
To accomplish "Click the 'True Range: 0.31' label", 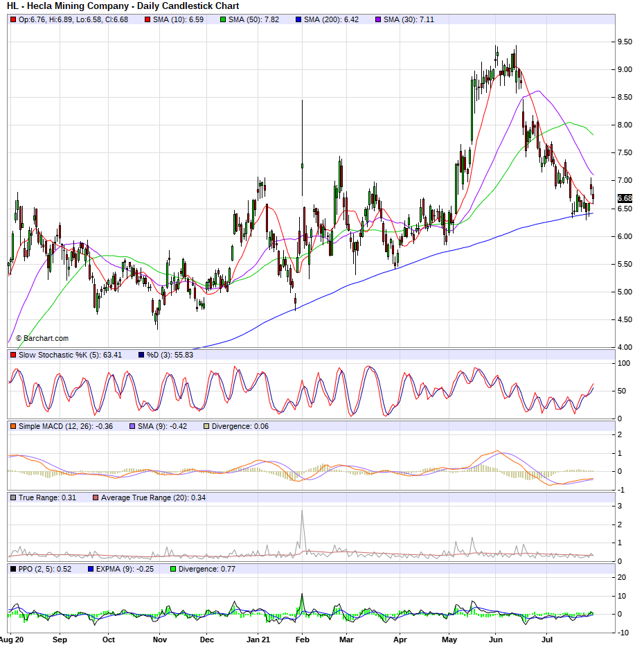I will [x=47, y=497].
